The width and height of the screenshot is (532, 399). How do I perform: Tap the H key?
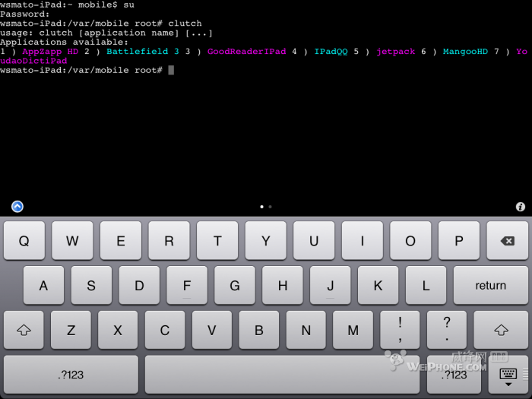(x=283, y=285)
